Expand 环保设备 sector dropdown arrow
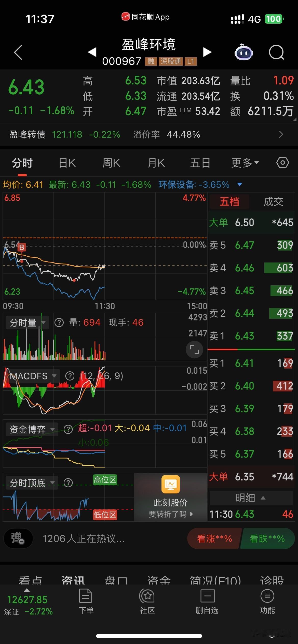This screenshot has height=644, width=298. (x=239, y=184)
